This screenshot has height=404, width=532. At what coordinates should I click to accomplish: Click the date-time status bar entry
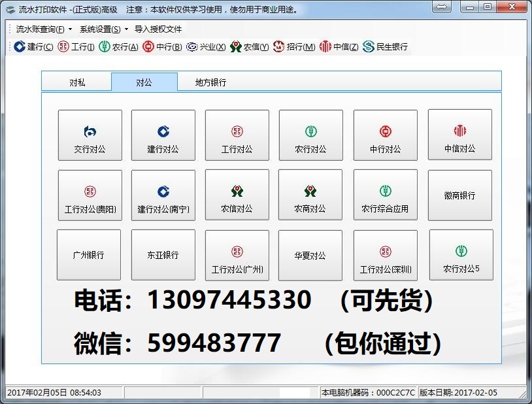(64, 392)
